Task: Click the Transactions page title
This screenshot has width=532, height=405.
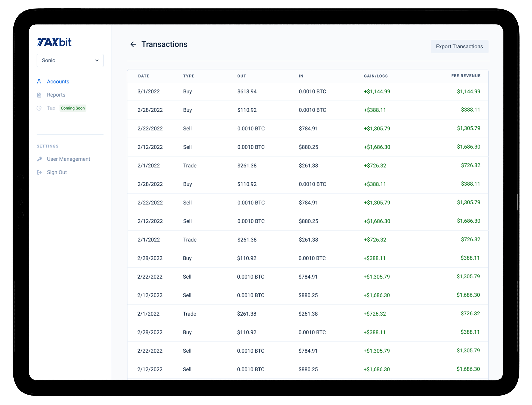Action: 164,44
